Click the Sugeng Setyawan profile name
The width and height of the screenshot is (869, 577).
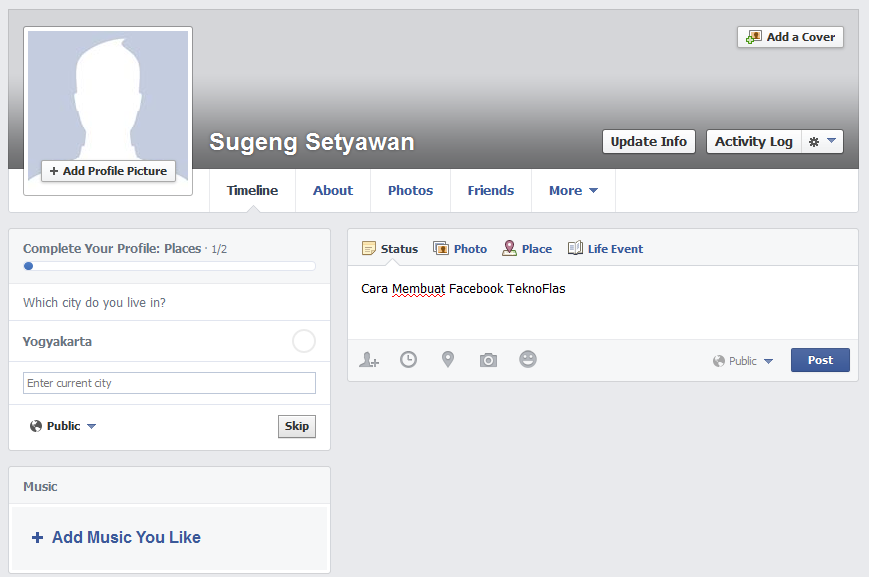(x=311, y=142)
